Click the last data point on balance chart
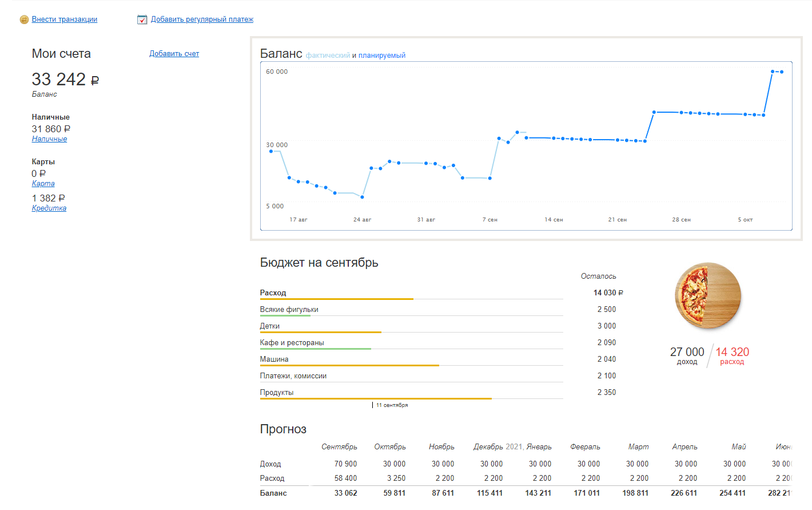Image resolution: width=812 pixels, height=510 pixels. [x=782, y=72]
